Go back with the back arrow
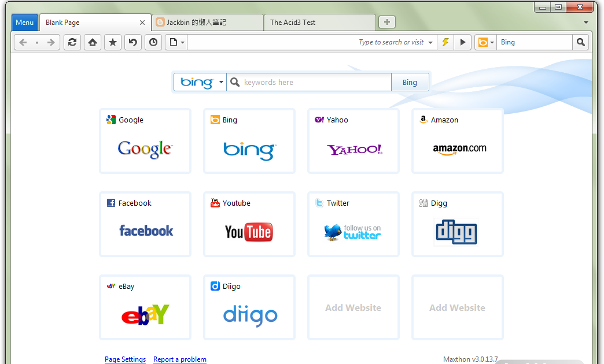 click(x=23, y=42)
